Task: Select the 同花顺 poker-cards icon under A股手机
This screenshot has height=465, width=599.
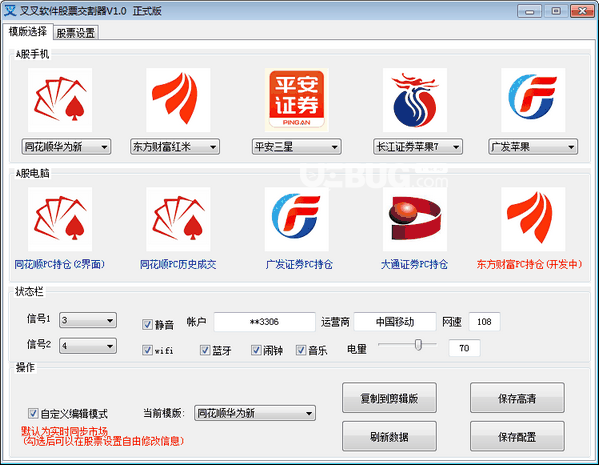Action: pyautogui.click(x=60, y=100)
